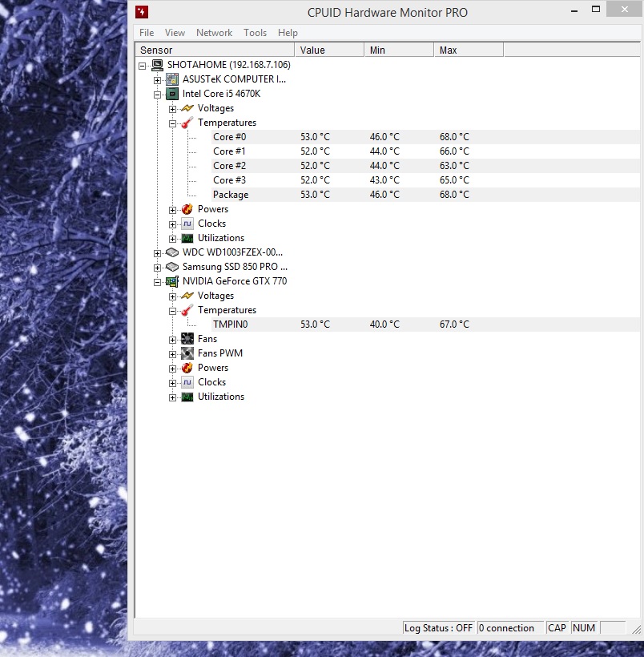This screenshot has height=657, width=644.
Task: Open the Network menu
Action: click(x=214, y=33)
